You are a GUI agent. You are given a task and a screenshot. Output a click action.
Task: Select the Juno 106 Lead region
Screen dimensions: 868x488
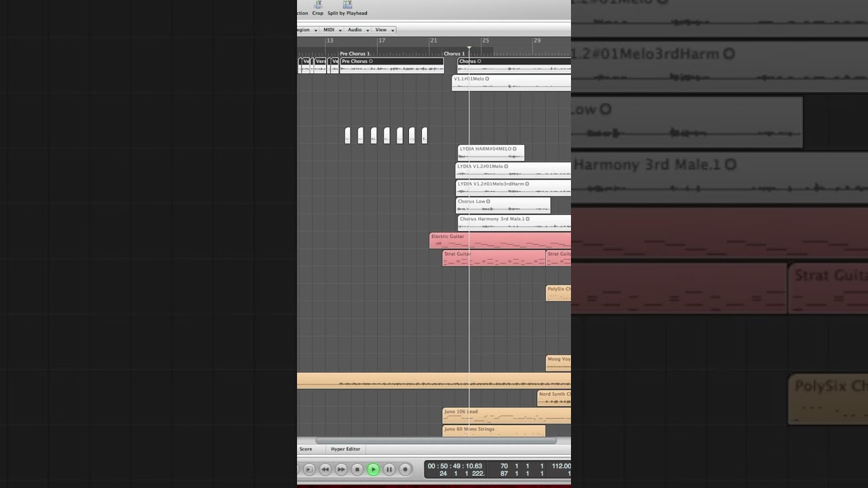[507, 415]
